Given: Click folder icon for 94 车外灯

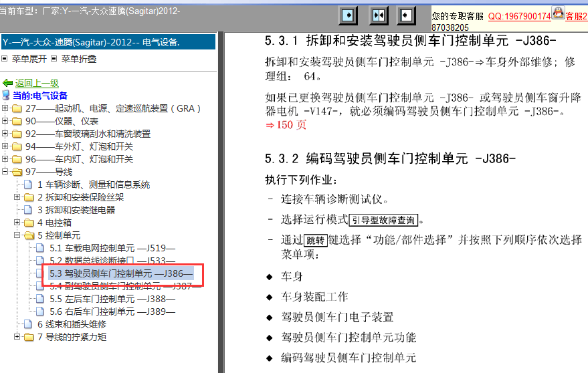Looking at the screenshot, I should [17, 146].
